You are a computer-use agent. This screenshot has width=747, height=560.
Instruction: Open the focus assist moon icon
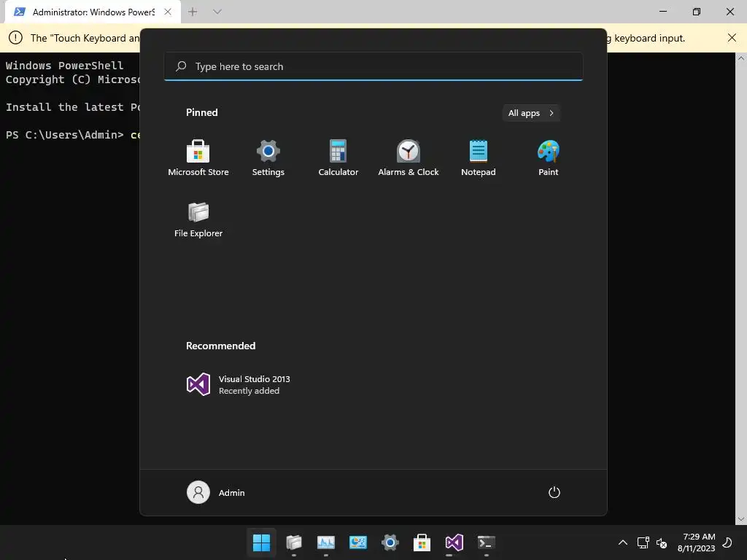pyautogui.click(x=727, y=542)
